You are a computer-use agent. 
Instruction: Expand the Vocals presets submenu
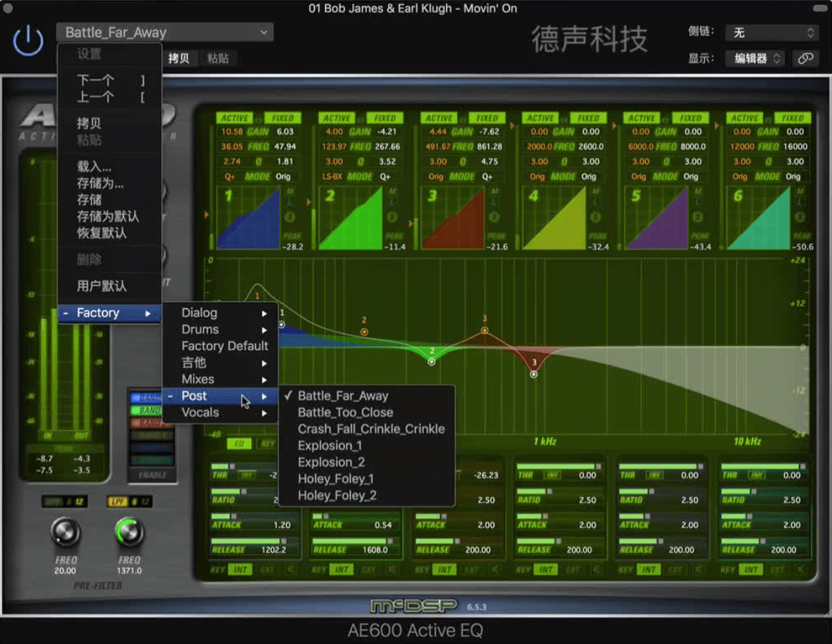pyautogui.click(x=220, y=412)
